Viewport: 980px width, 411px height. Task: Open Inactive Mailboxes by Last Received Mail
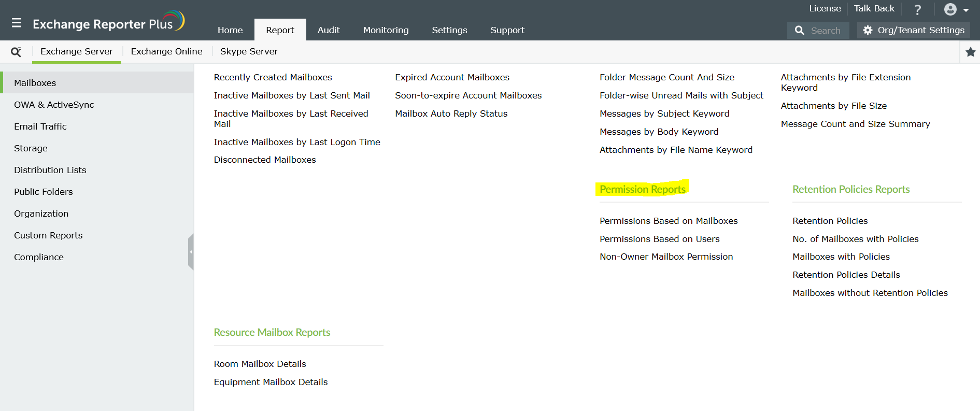pos(291,119)
